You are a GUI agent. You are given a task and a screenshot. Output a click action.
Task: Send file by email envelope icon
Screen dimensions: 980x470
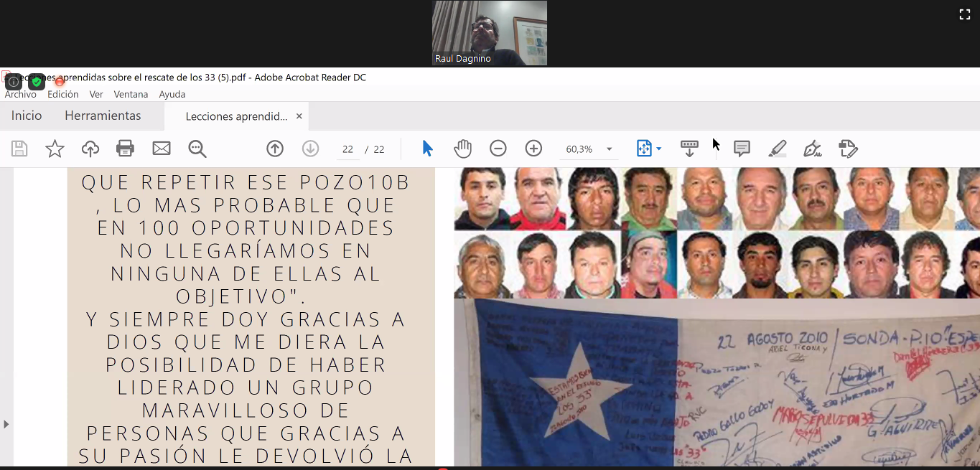point(162,149)
